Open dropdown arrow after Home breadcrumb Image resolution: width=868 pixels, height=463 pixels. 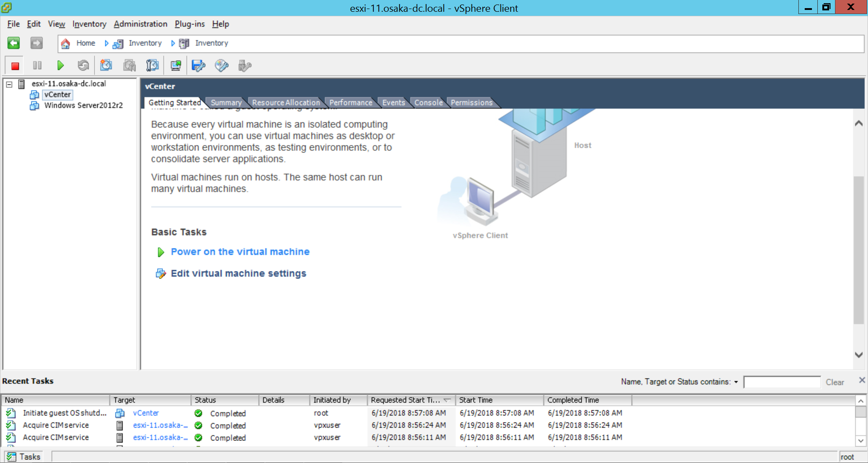tap(107, 43)
